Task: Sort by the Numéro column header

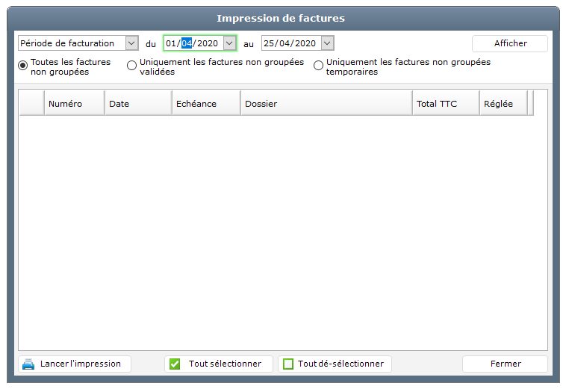Action: tap(74, 104)
